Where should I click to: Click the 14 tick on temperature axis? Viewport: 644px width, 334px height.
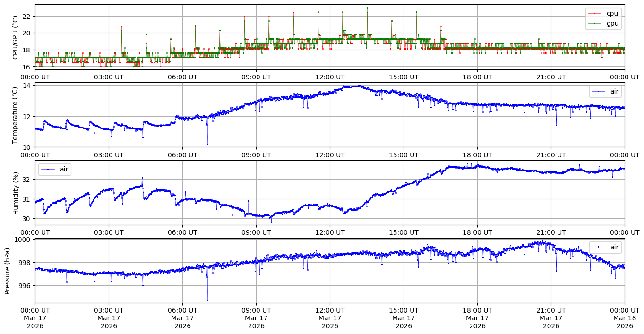click(26, 86)
